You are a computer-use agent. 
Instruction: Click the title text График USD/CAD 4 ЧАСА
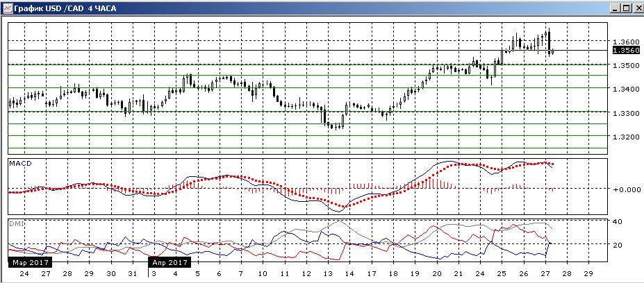coord(65,8)
